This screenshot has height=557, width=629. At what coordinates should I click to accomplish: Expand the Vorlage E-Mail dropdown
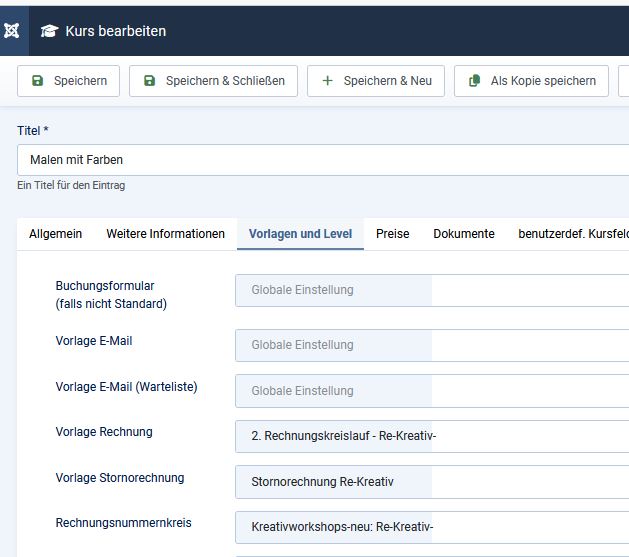tap(431, 345)
